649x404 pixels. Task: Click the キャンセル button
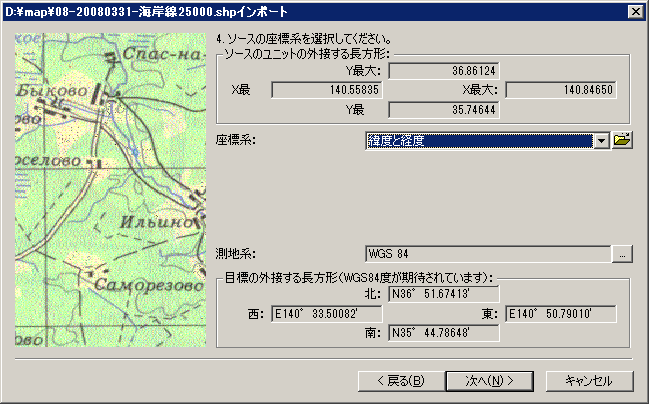coord(589,381)
